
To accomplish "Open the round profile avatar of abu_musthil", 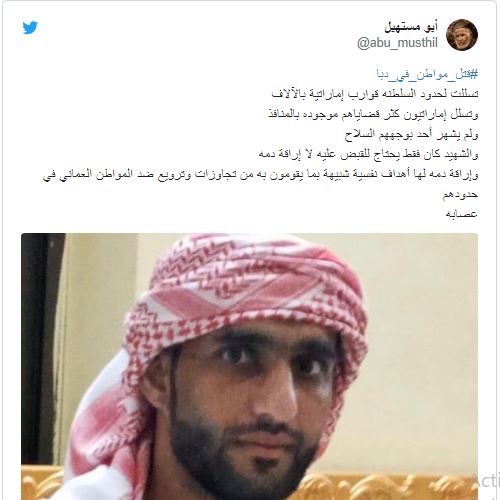I will (462, 35).
